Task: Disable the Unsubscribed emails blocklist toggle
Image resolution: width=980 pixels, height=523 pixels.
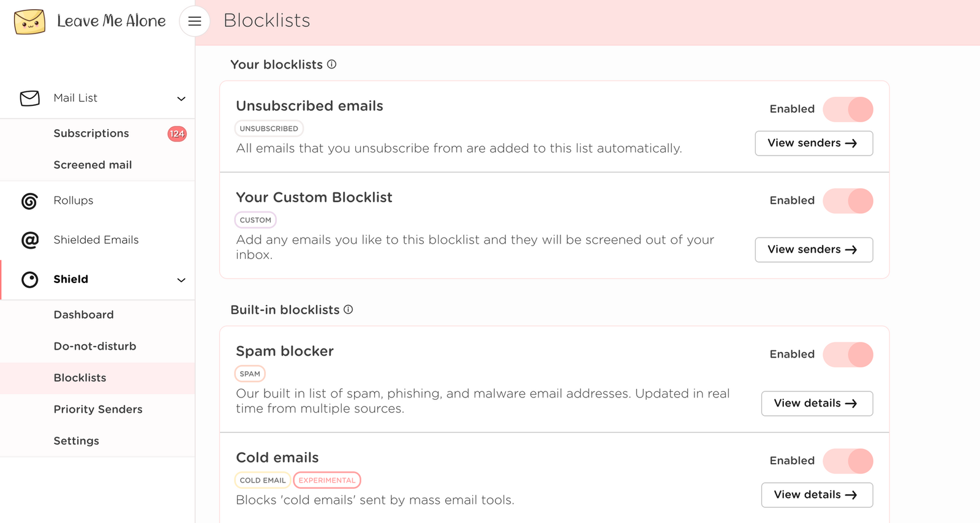Action: 848,110
